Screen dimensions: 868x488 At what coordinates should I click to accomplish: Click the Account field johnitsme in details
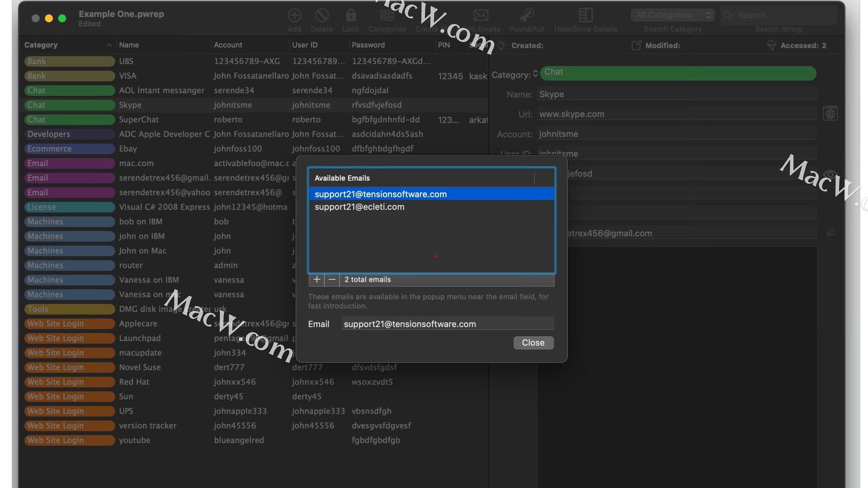point(677,134)
